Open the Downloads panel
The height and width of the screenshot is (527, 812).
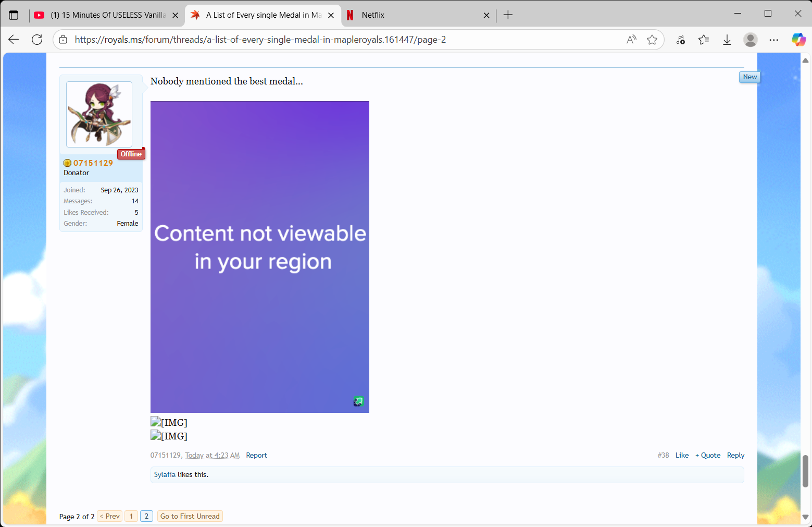pyautogui.click(x=727, y=40)
